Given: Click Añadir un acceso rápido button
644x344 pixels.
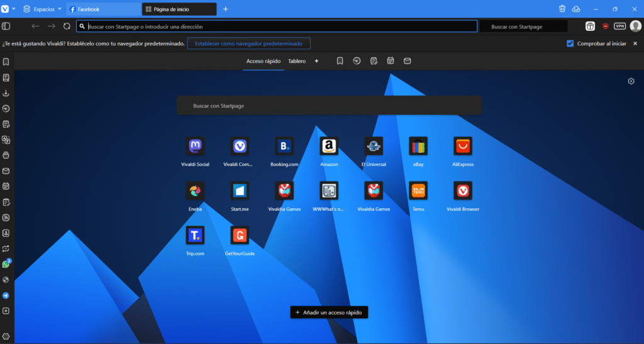Looking at the screenshot, I should tap(329, 313).
